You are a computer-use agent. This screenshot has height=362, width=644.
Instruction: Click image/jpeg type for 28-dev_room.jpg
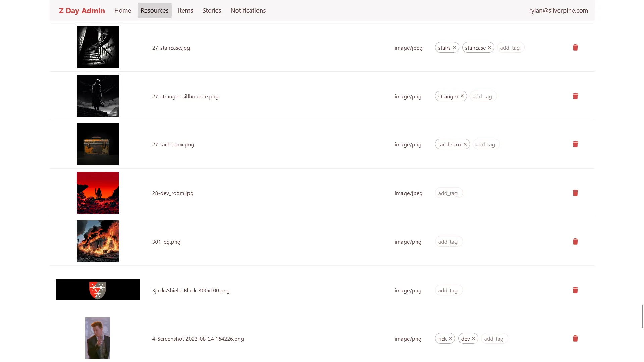(x=409, y=193)
